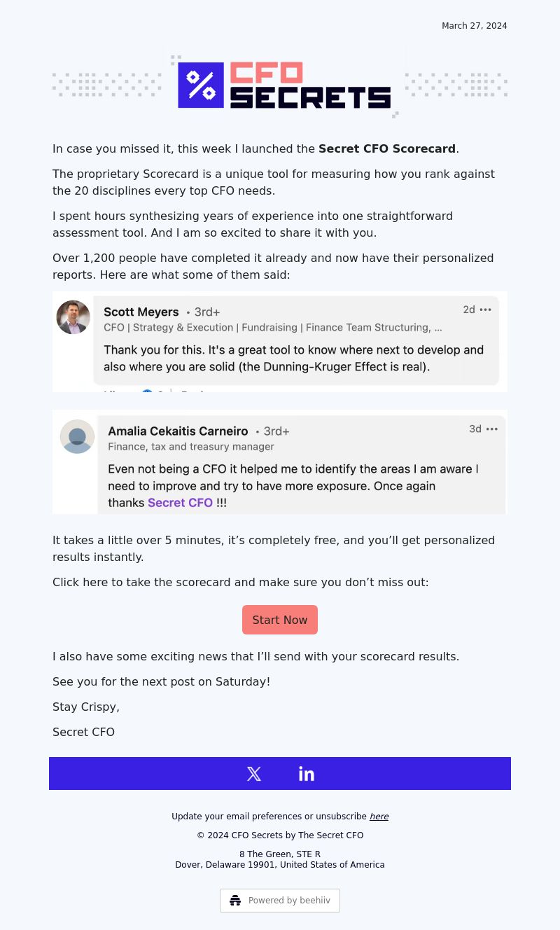This screenshot has height=930, width=560.
Task: Click the Amalia Cekaitis Carneiro name
Action: (178, 431)
